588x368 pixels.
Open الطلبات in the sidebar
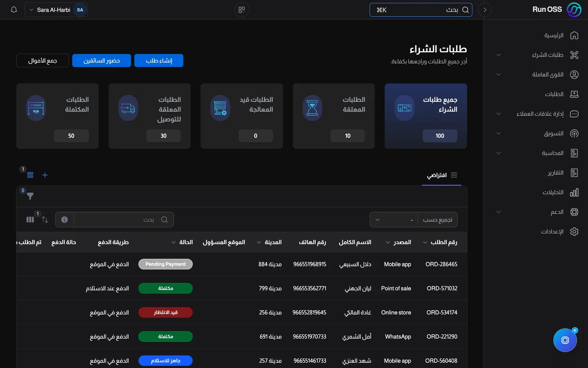561,94
